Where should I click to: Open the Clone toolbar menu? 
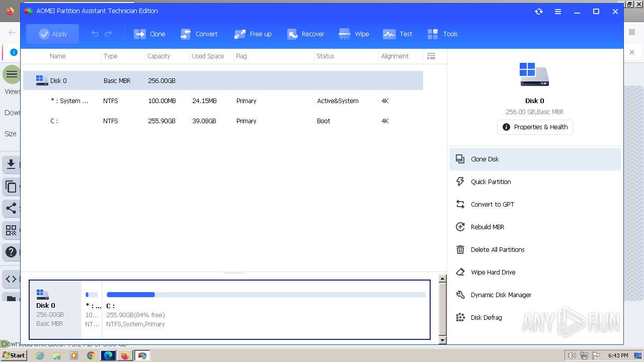click(149, 34)
